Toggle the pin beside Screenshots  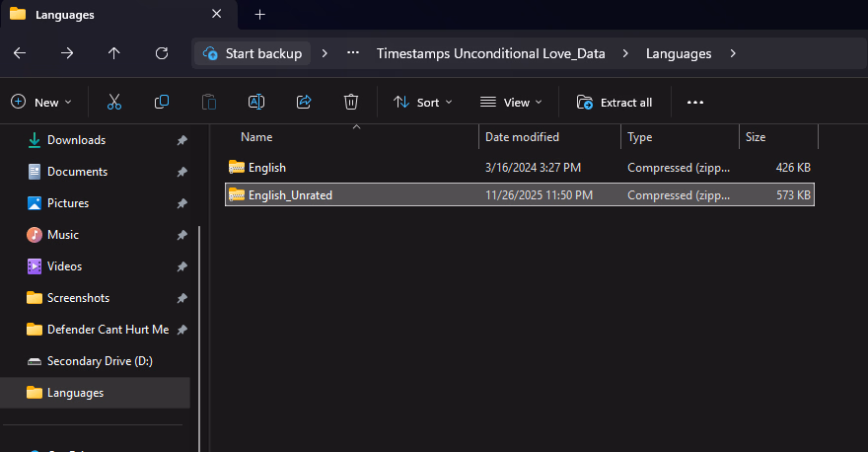tap(181, 298)
